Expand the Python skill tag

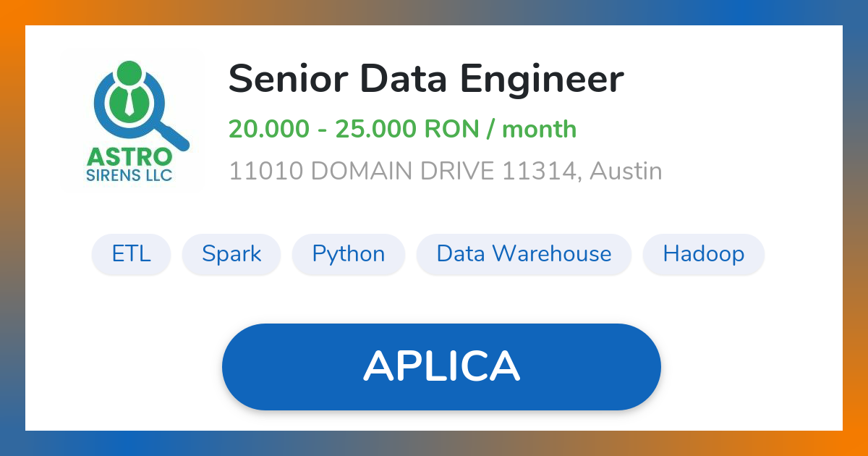(349, 254)
